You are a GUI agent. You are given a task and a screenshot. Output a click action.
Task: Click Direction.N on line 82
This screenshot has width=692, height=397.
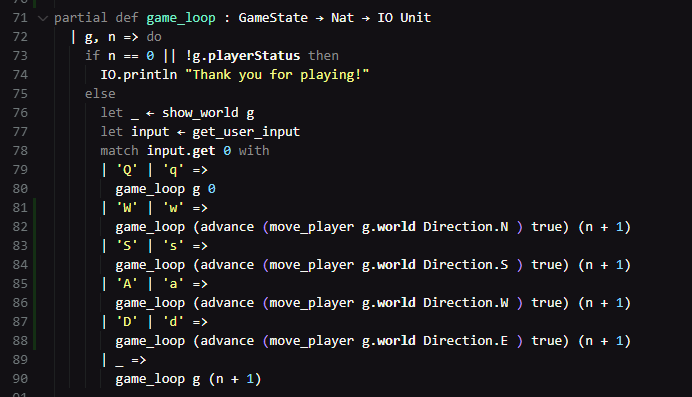click(x=466, y=227)
